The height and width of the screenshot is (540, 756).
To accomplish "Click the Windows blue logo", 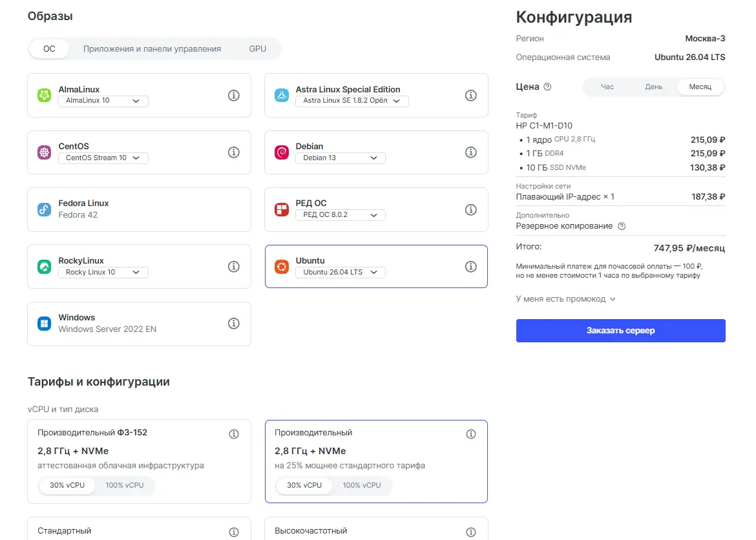I will pos(45,324).
